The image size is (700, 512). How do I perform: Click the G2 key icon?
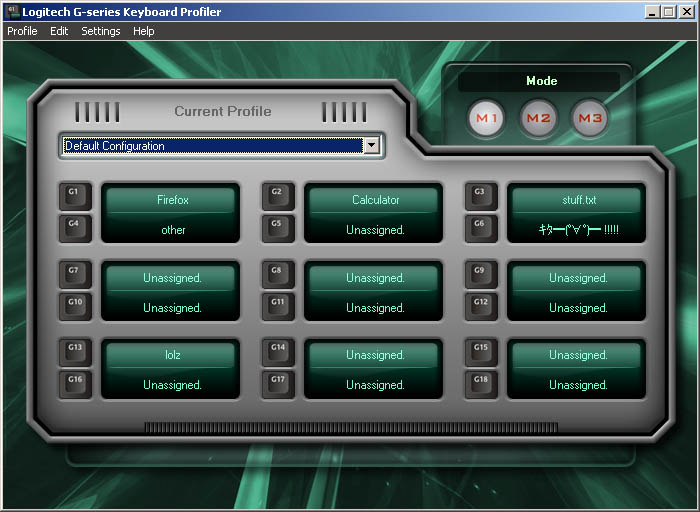278,196
